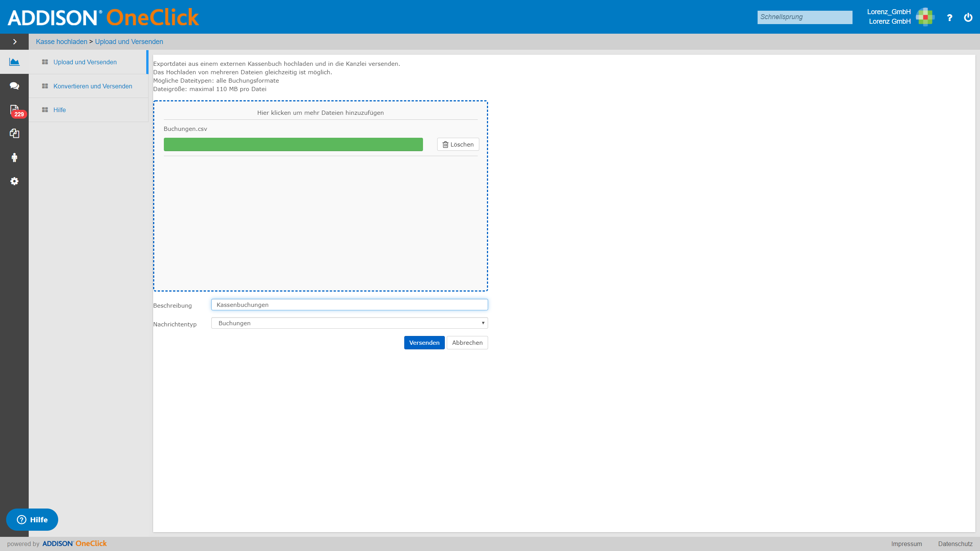Open the settings gear sidebar icon
This screenshot has height=551, width=980.
coord(15,181)
